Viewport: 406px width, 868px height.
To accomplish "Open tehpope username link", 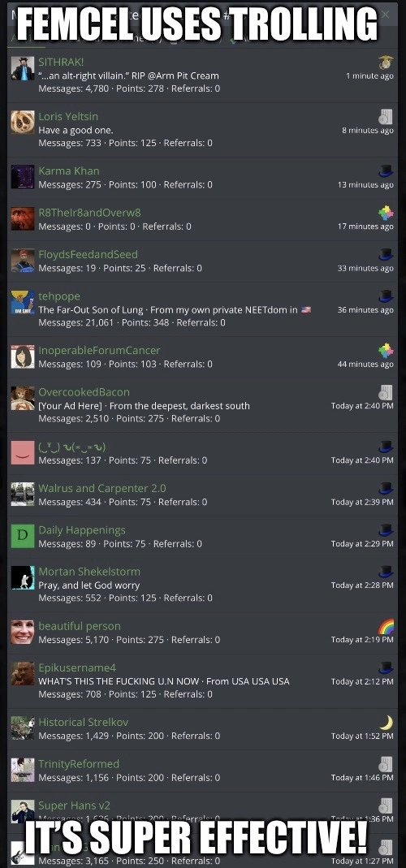I will coord(59,296).
